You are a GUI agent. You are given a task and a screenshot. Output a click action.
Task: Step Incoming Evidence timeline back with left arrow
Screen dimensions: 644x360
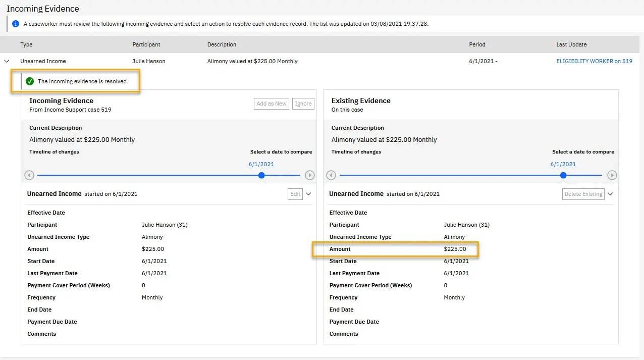[29, 175]
